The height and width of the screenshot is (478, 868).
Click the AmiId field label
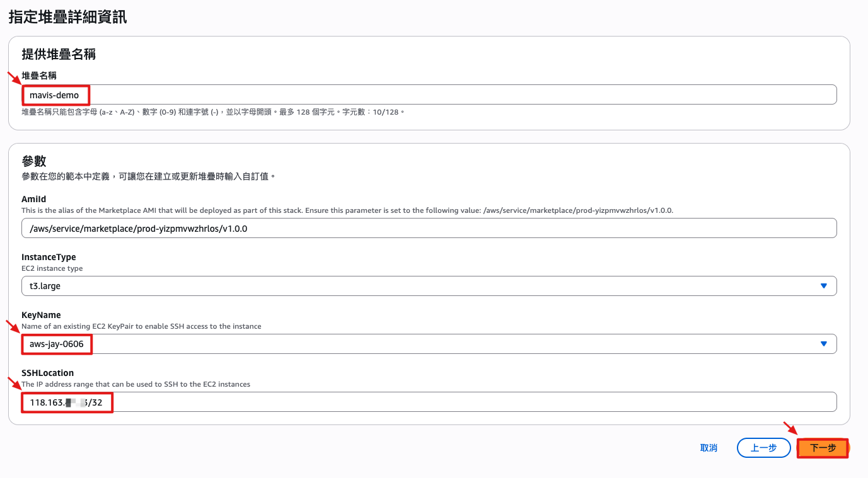34,199
